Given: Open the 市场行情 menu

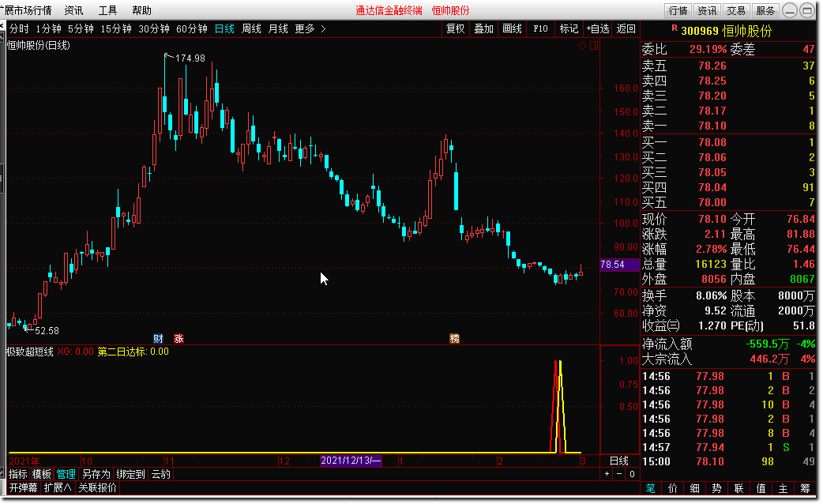Looking at the screenshot, I should pyautogui.click(x=26, y=10).
